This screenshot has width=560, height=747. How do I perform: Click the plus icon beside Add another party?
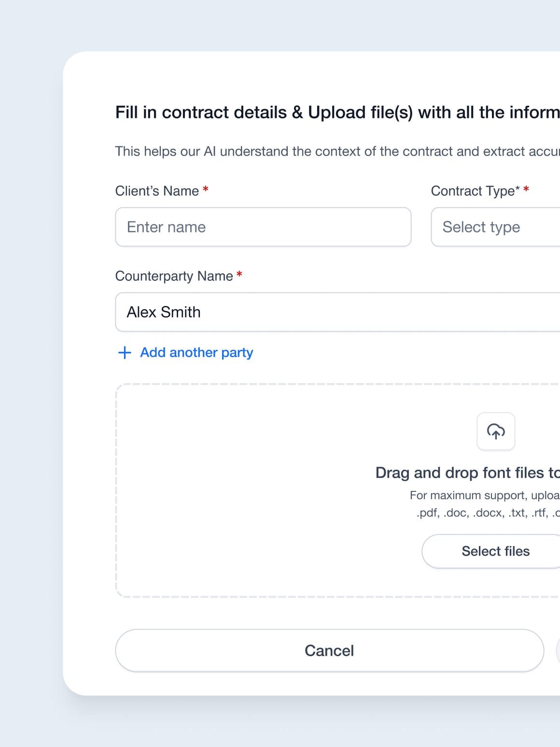tap(125, 352)
